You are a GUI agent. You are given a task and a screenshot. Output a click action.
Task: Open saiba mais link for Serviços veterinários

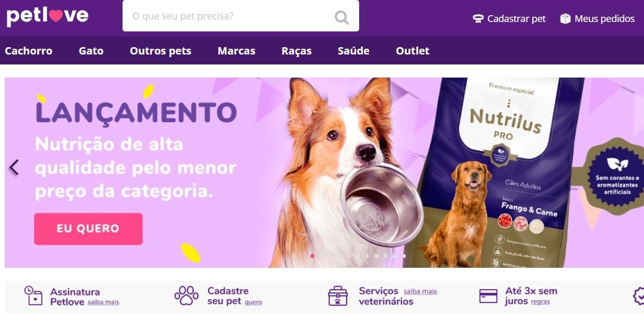(420, 291)
